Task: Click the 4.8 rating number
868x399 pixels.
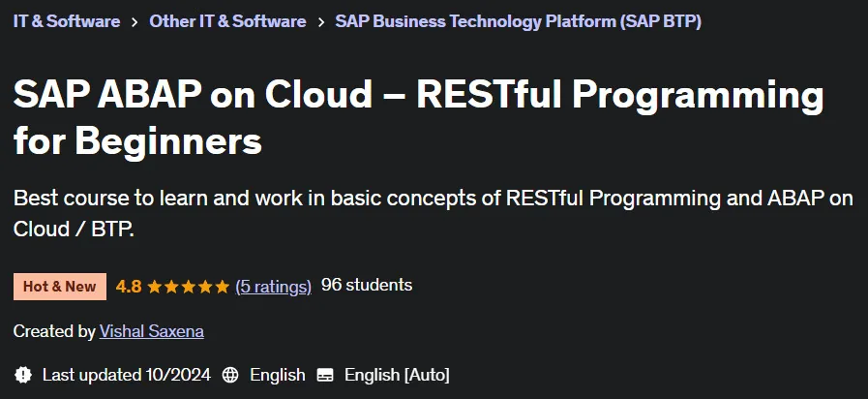Action: click(129, 287)
